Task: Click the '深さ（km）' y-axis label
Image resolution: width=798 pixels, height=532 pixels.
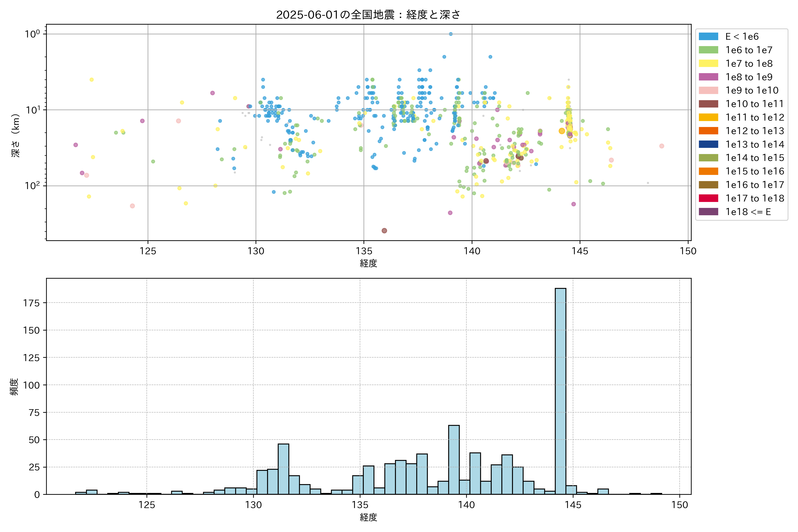Action: pos(16,136)
